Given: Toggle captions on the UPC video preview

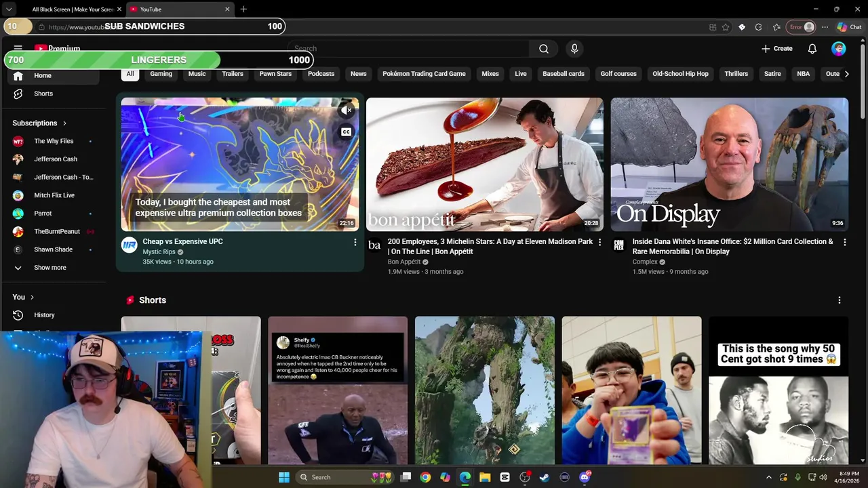Looking at the screenshot, I should point(347,131).
